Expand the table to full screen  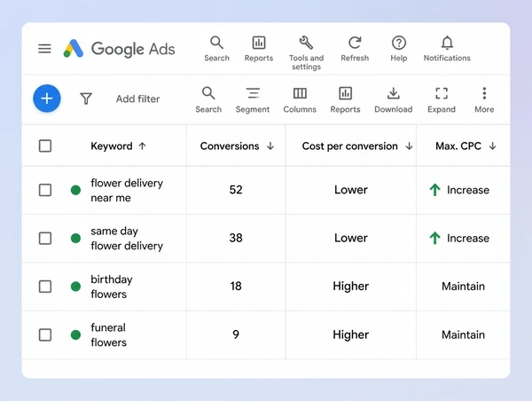442,100
